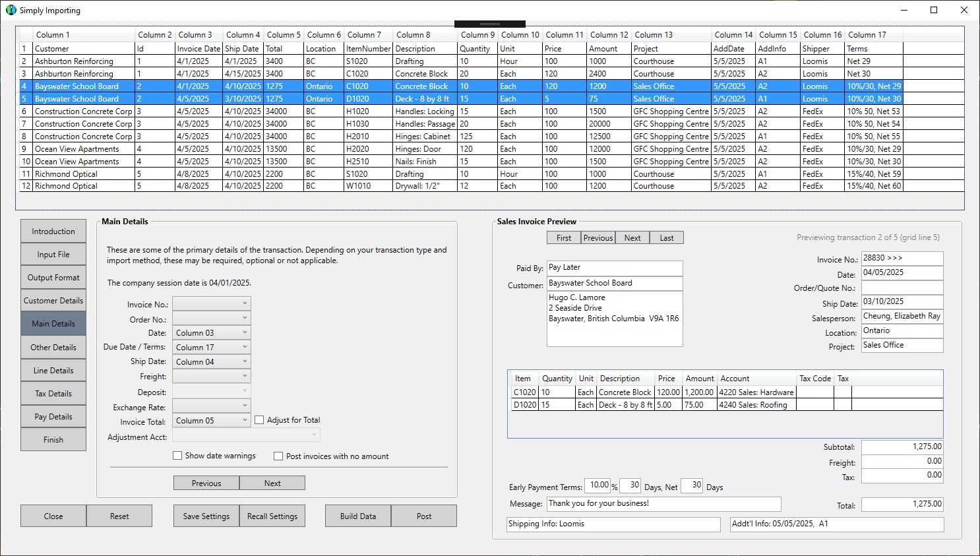
Task: Switch to the Other Details step
Action: tap(53, 348)
